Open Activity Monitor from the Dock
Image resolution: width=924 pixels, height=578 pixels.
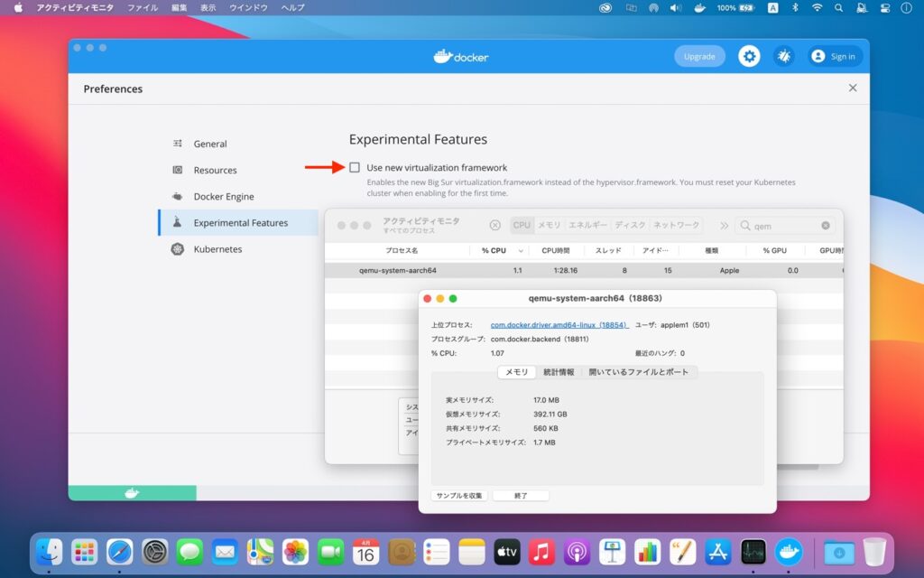coord(753,551)
